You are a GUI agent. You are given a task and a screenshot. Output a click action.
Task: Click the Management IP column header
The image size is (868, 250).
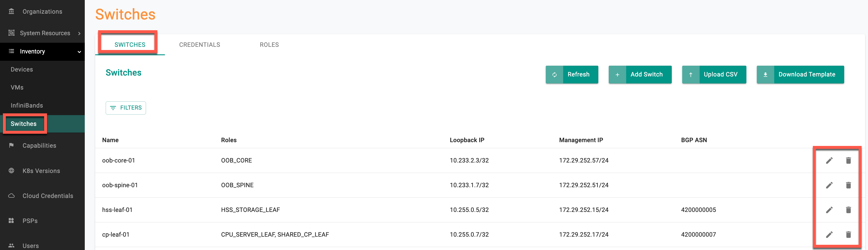click(581, 140)
